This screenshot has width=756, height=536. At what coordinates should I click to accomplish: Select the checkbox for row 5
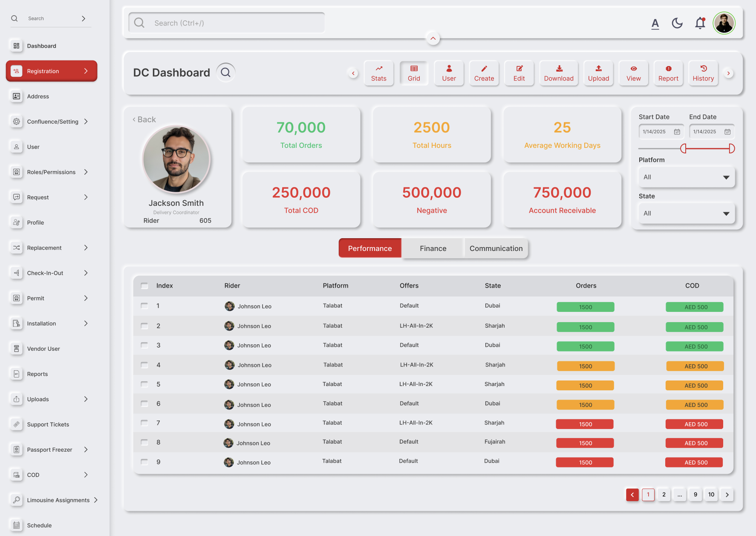click(144, 384)
